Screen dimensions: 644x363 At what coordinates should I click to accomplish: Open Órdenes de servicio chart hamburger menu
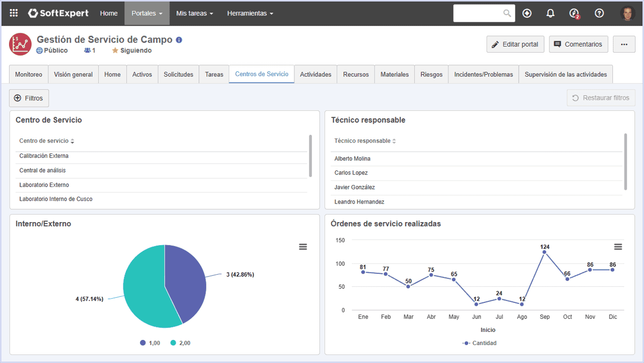(x=618, y=247)
